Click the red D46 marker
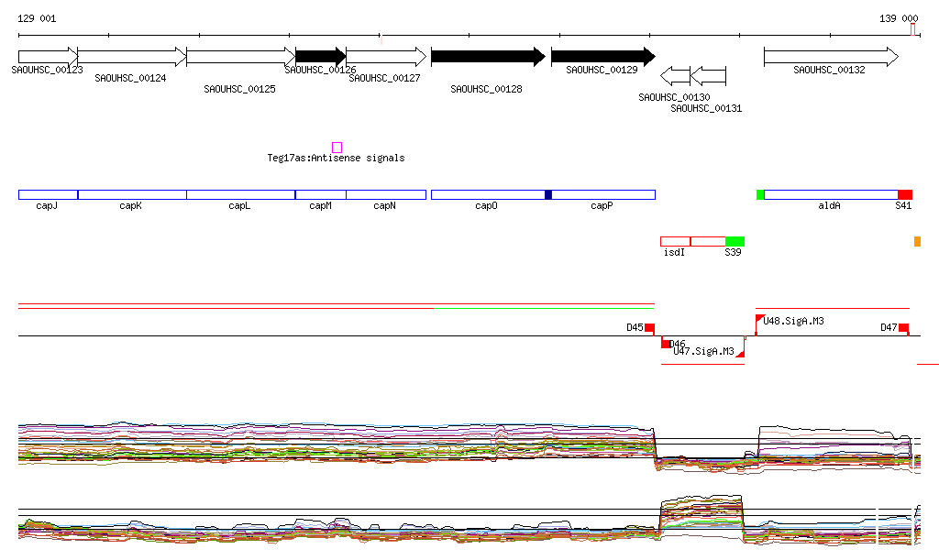 pos(667,344)
